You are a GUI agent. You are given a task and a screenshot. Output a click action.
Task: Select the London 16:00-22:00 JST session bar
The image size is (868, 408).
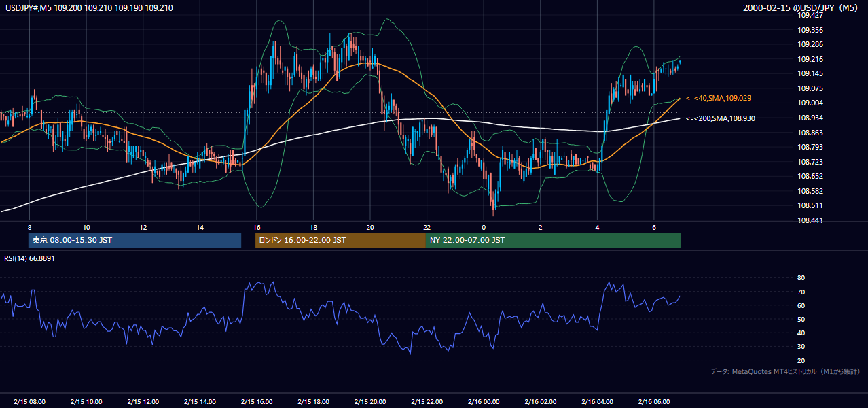pyautogui.click(x=340, y=240)
